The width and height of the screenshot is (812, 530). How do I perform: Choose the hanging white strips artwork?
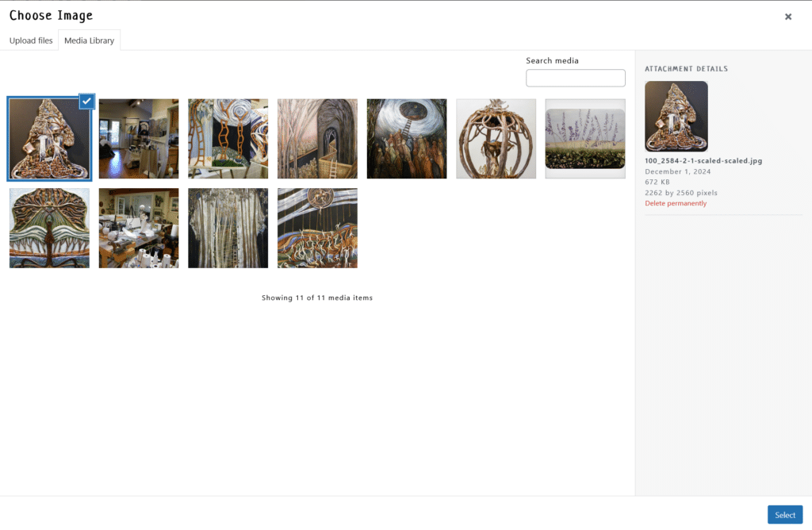(228, 228)
